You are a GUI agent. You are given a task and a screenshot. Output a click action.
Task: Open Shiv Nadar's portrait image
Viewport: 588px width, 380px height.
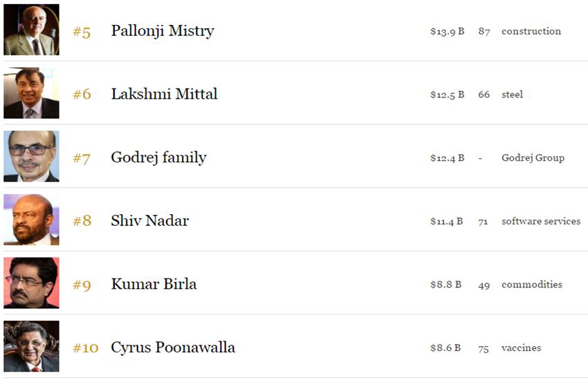(32, 220)
